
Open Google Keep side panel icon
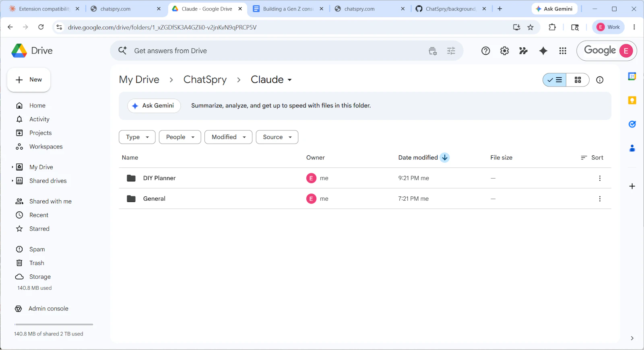632,100
